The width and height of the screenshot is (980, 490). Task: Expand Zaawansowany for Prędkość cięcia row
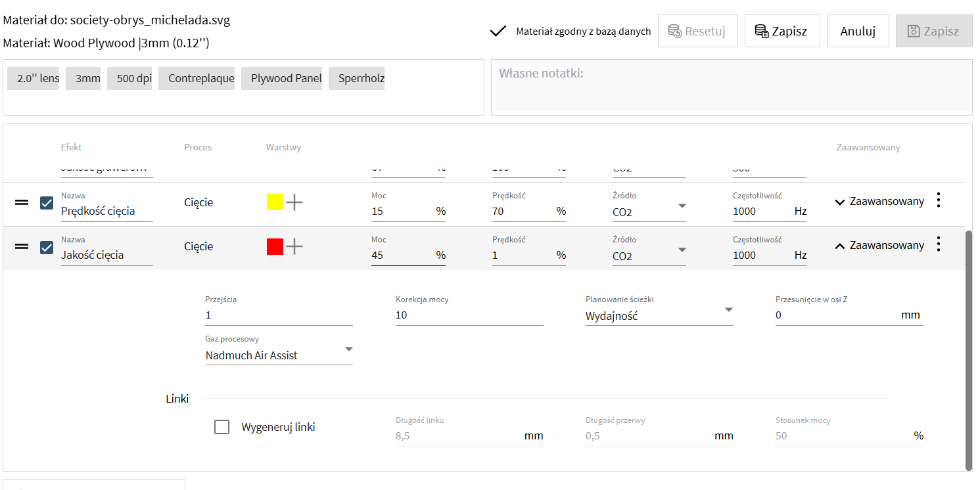(879, 202)
